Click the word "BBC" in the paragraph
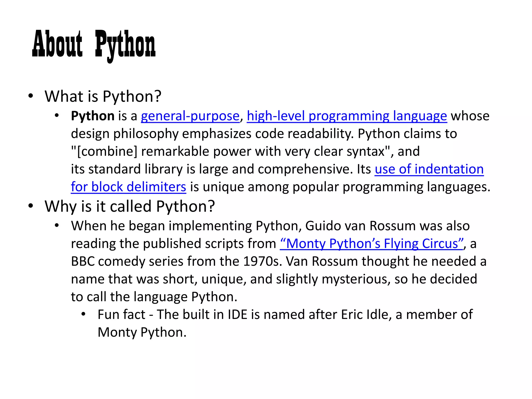Image resolution: width=532 pixels, height=399 pixels. pos(83,261)
